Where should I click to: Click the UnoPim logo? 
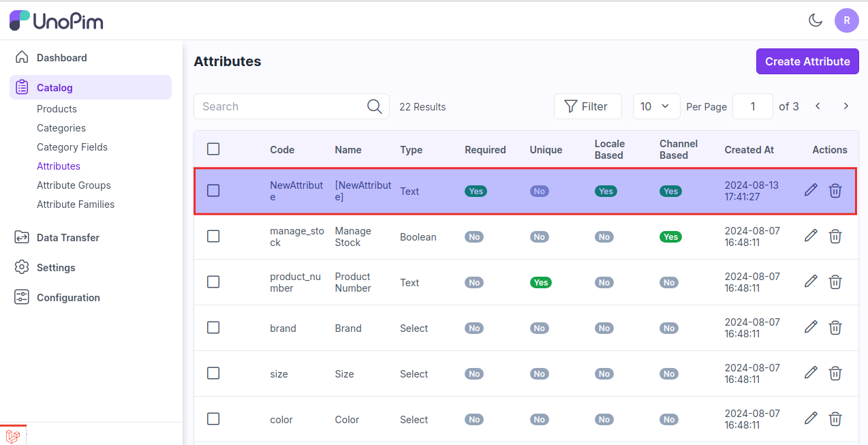(57, 20)
